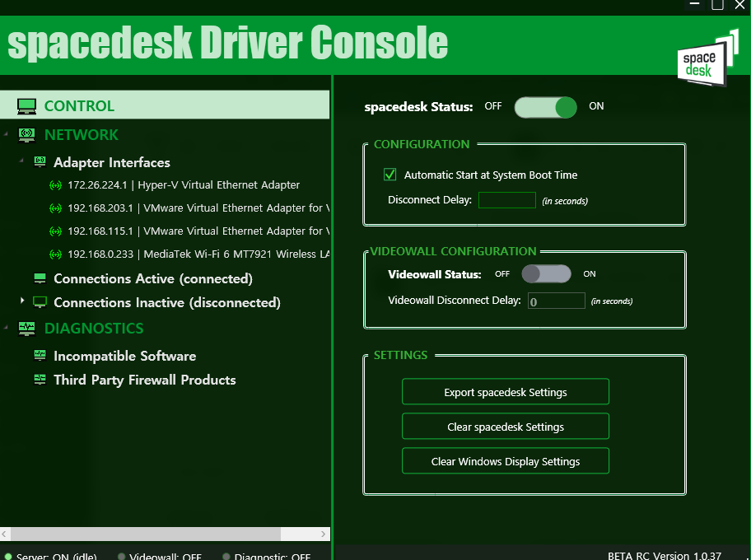Image resolution: width=751 pixels, height=560 pixels.
Task: Toggle the Videowall Status switch
Action: (x=547, y=274)
